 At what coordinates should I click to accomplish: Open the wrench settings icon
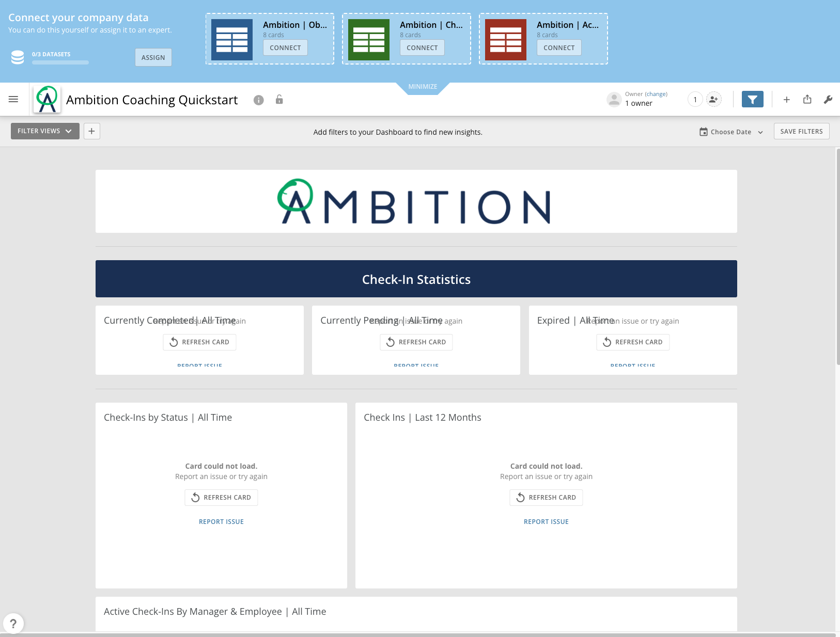(x=828, y=100)
